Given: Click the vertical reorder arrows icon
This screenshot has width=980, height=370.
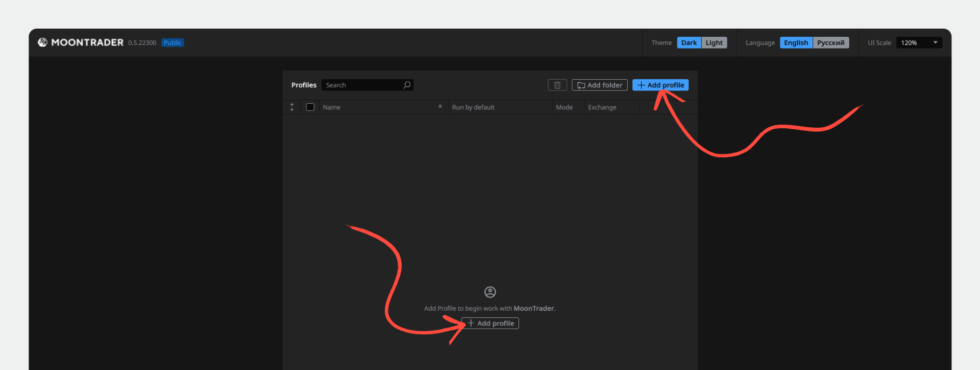Looking at the screenshot, I should pos(292,107).
